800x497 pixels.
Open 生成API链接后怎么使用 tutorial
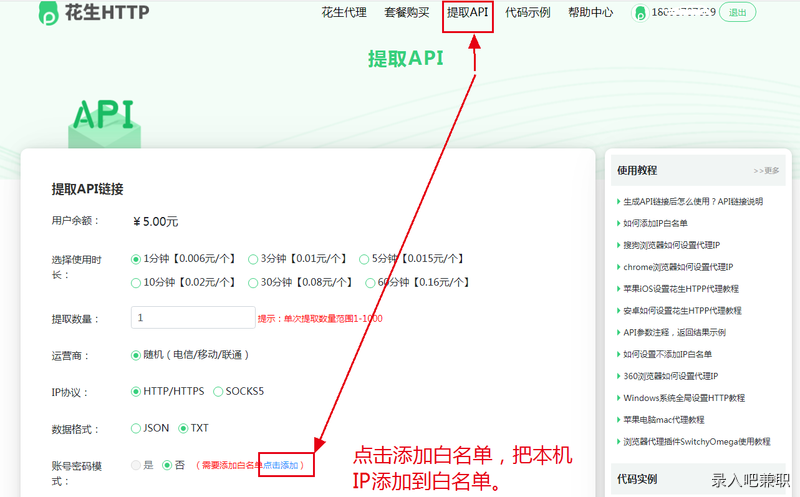click(x=693, y=202)
